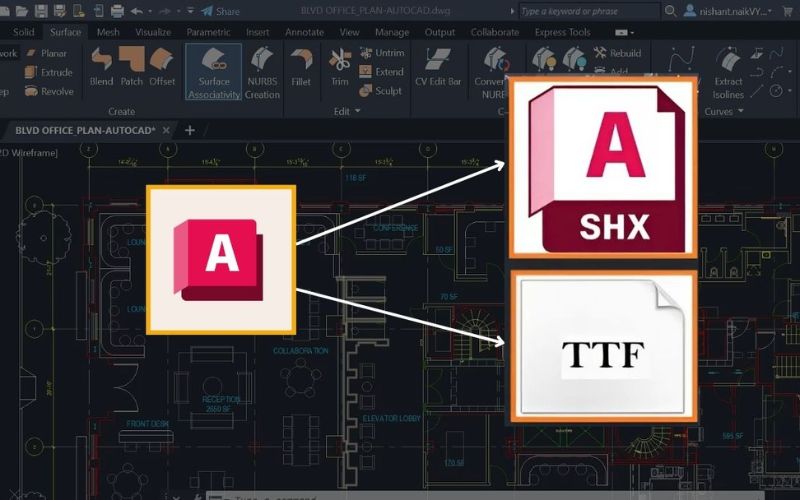
Task: Click the Plot printer icon
Action: pos(117,11)
